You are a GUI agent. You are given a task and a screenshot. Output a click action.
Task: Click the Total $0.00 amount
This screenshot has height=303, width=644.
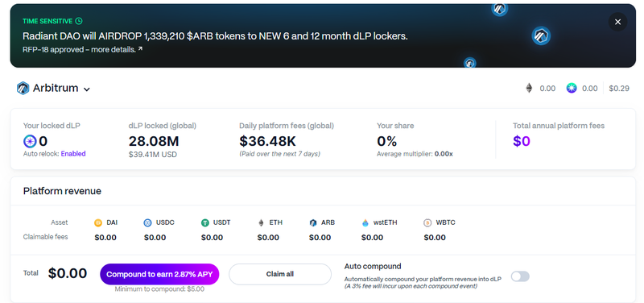pos(68,273)
